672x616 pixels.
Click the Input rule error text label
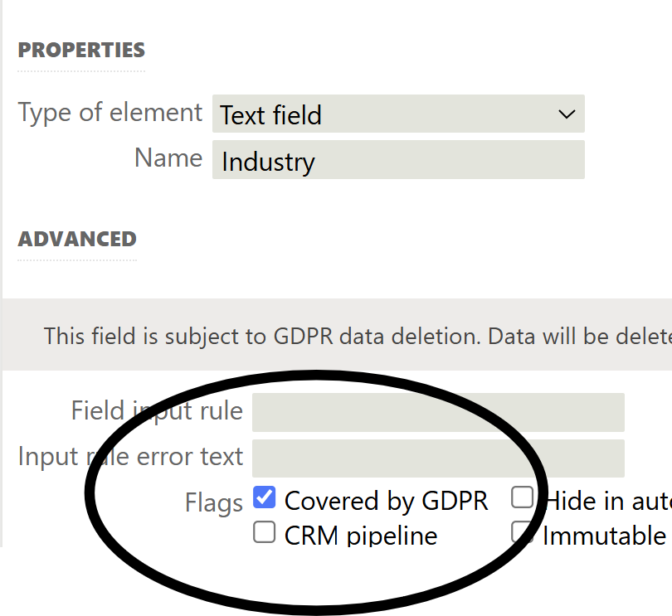point(130,456)
